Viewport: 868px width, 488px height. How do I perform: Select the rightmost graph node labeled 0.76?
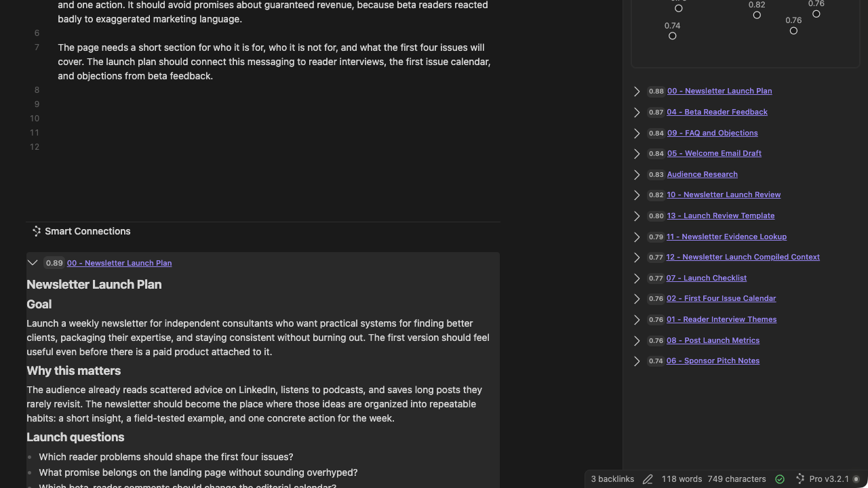point(816,14)
